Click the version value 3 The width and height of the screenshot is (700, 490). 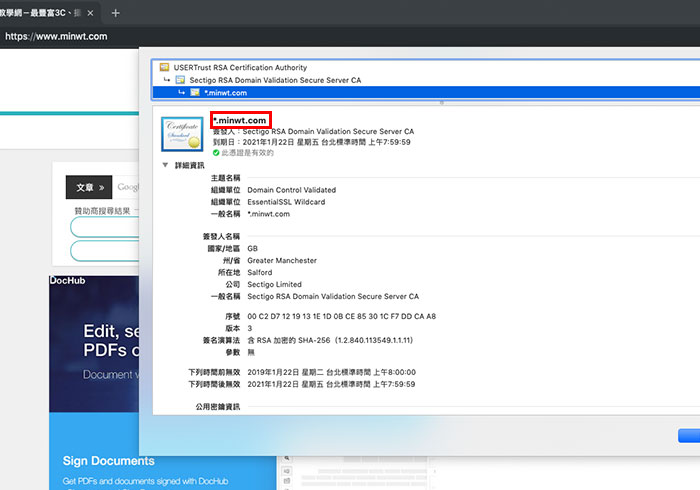pos(250,328)
